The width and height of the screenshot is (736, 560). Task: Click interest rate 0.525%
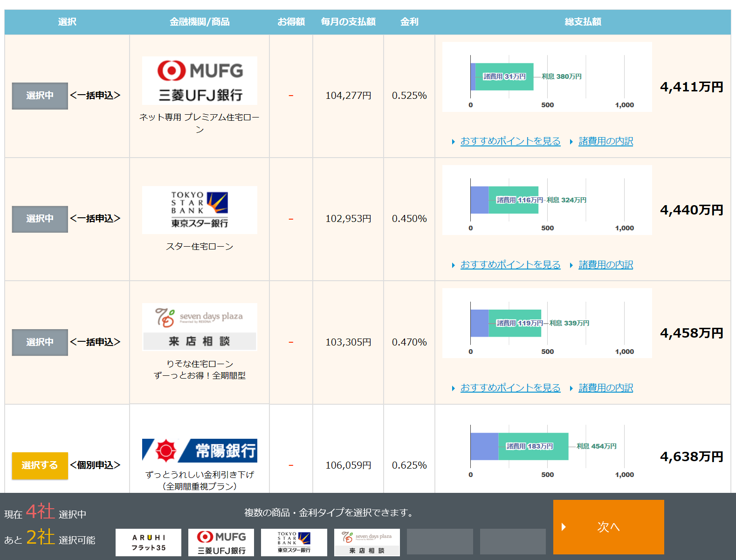[x=409, y=96]
